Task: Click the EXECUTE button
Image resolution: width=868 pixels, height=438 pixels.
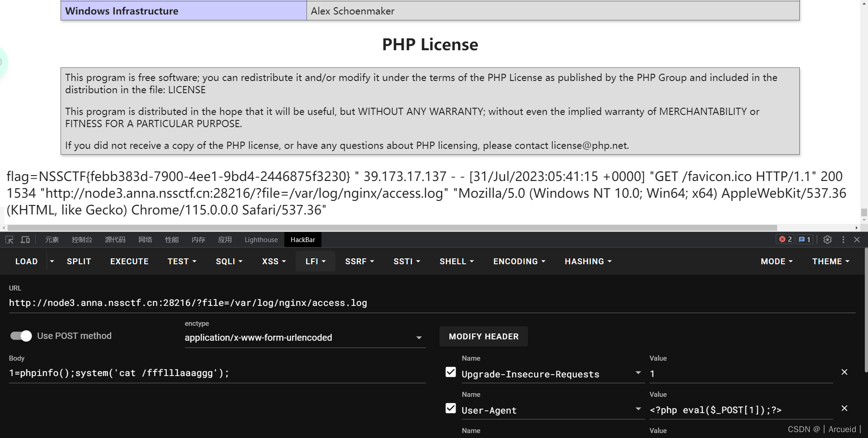Action: tap(129, 262)
